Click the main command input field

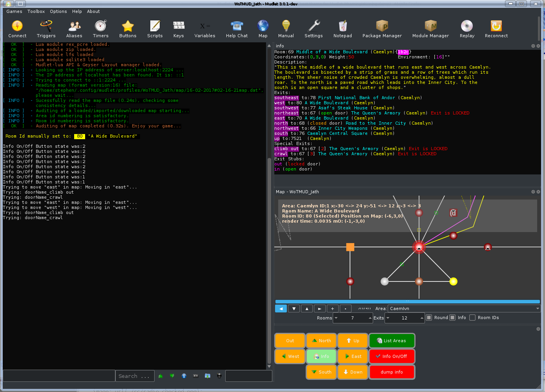pyautogui.click(x=59, y=376)
